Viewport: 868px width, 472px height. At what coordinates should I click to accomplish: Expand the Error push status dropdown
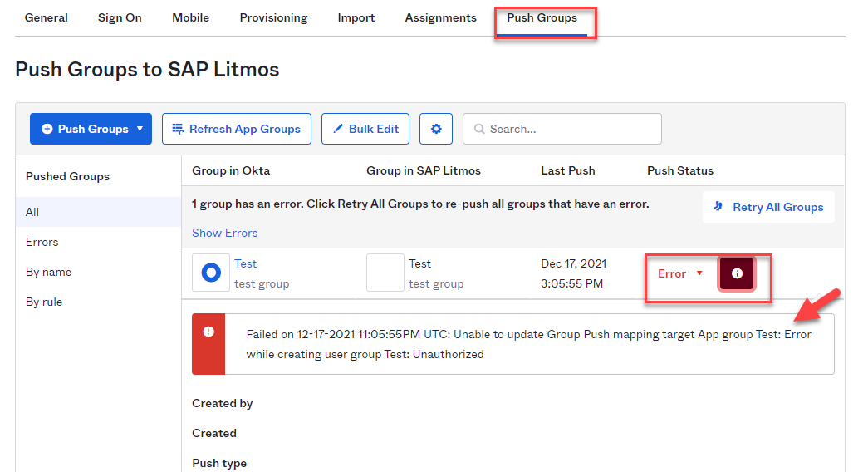click(x=680, y=273)
